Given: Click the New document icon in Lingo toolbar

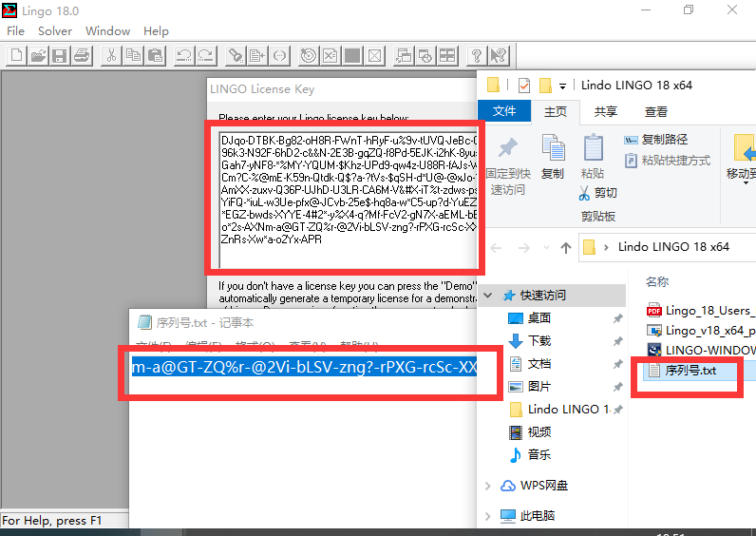Looking at the screenshot, I should 16,55.
